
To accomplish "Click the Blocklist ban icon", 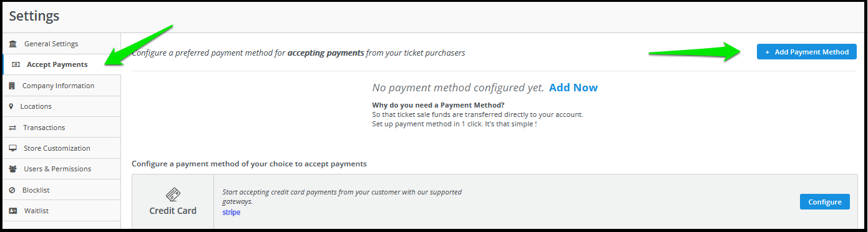I will [x=12, y=190].
